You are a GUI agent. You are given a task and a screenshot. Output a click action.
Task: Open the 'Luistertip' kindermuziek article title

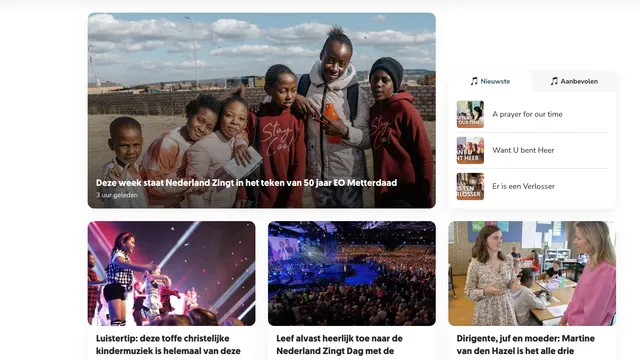(168, 344)
